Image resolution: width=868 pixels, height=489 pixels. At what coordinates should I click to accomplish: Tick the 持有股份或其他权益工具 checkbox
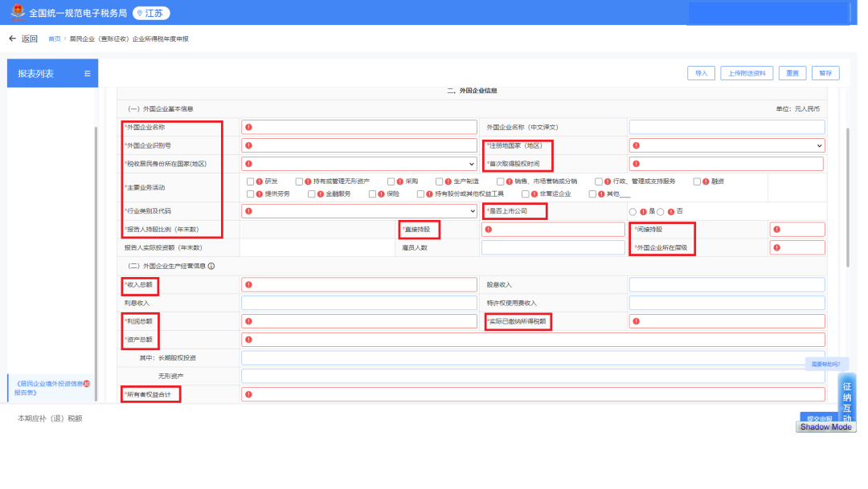tap(420, 194)
